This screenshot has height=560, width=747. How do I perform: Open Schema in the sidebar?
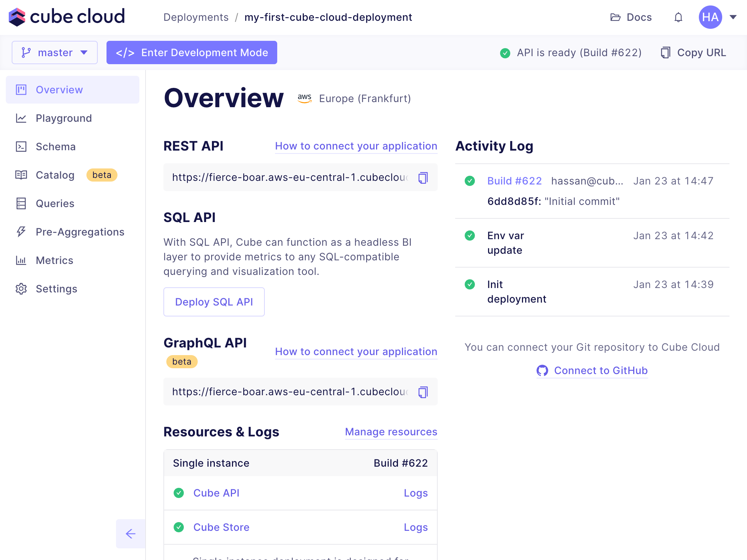pos(73,147)
